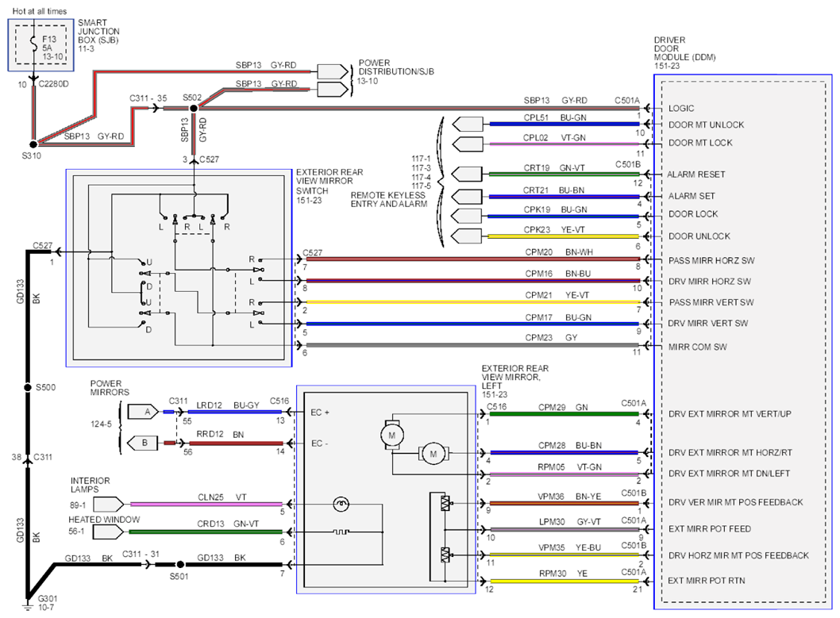The height and width of the screenshot is (618, 840).
Task: Click the upper mirror motor M symbol
Action: point(391,436)
